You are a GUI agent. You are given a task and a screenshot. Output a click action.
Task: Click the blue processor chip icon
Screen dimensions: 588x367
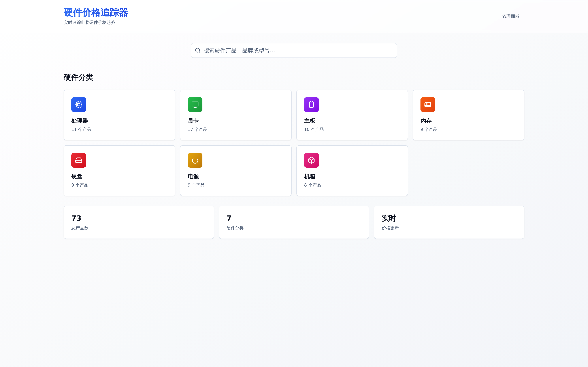tap(79, 105)
